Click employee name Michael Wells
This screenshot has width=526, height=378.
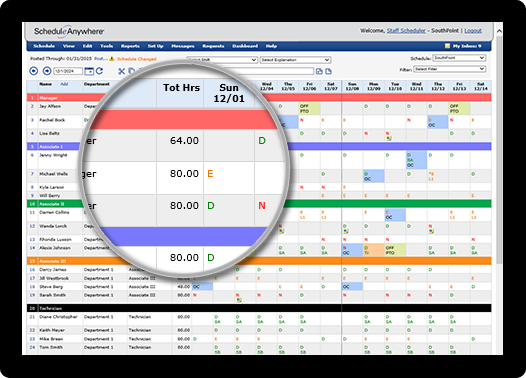(53, 174)
